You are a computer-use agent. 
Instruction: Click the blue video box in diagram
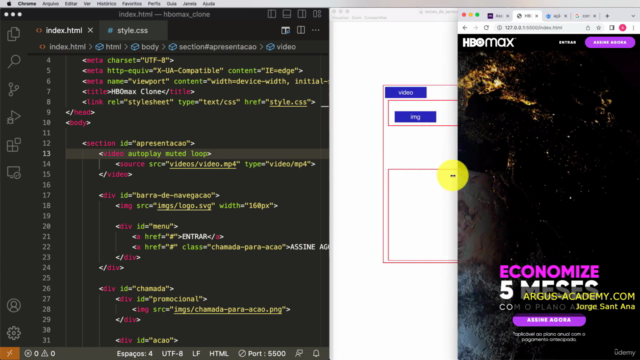(x=406, y=93)
